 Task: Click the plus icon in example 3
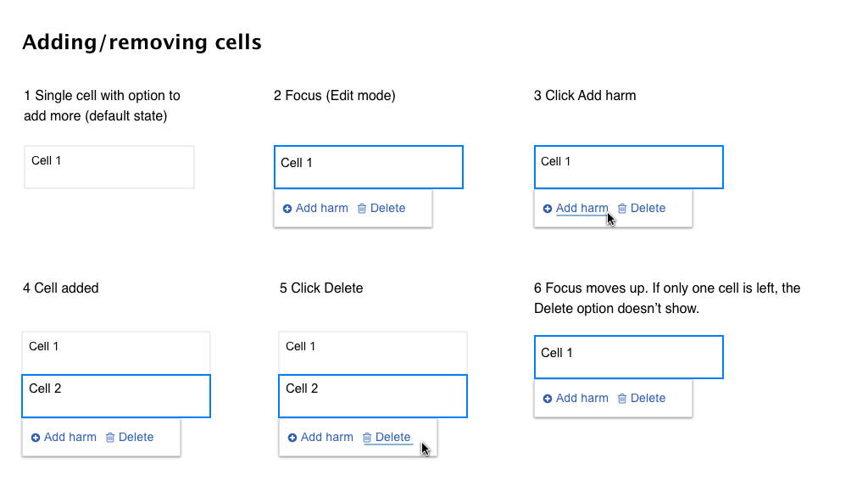548,209
